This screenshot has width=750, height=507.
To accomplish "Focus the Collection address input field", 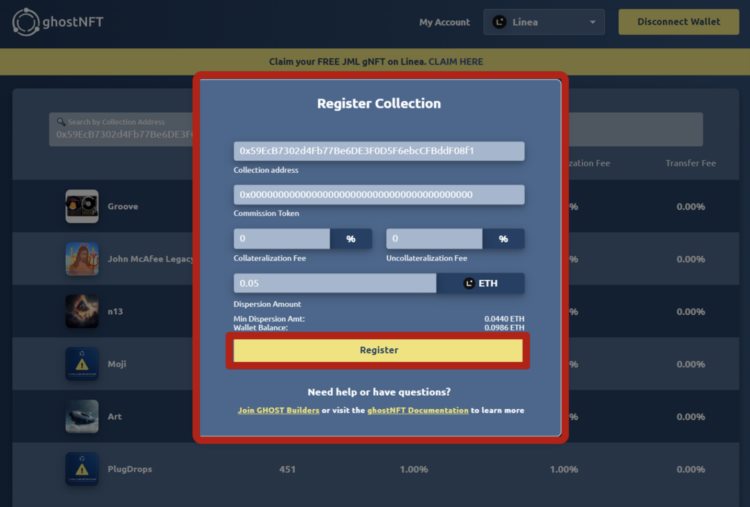I will click(378, 151).
